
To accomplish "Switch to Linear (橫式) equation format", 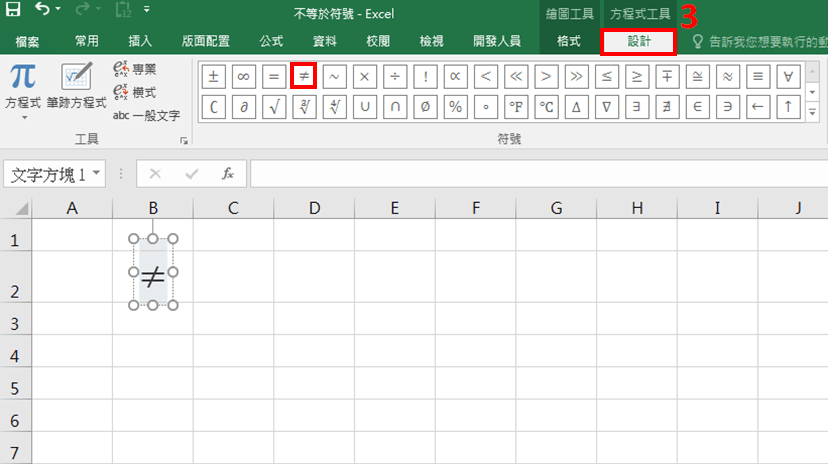I will 135,92.
